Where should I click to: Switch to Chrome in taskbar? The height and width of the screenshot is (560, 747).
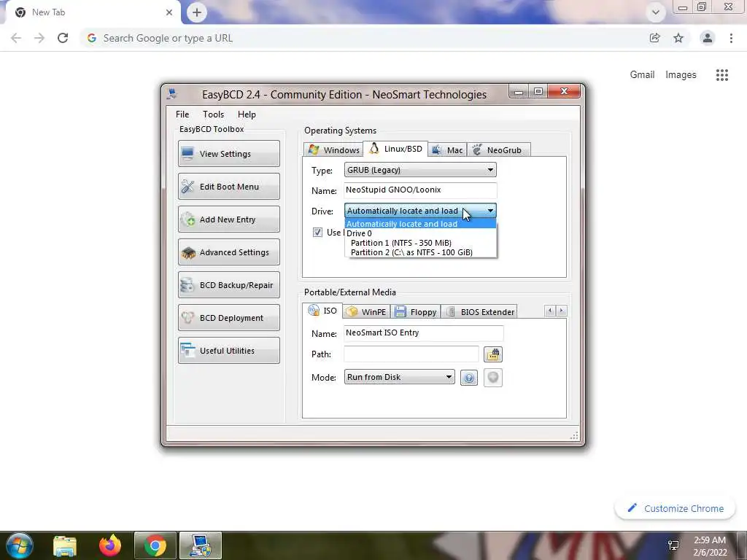coord(155,545)
